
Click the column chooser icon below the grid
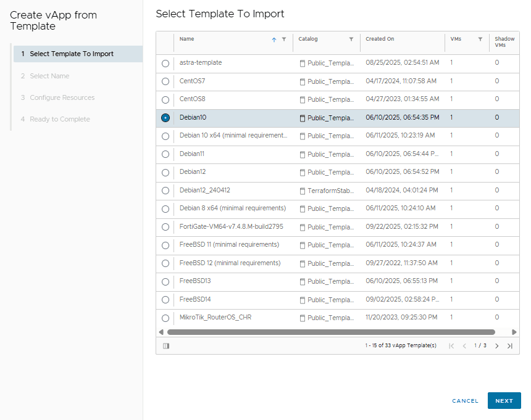(166, 346)
